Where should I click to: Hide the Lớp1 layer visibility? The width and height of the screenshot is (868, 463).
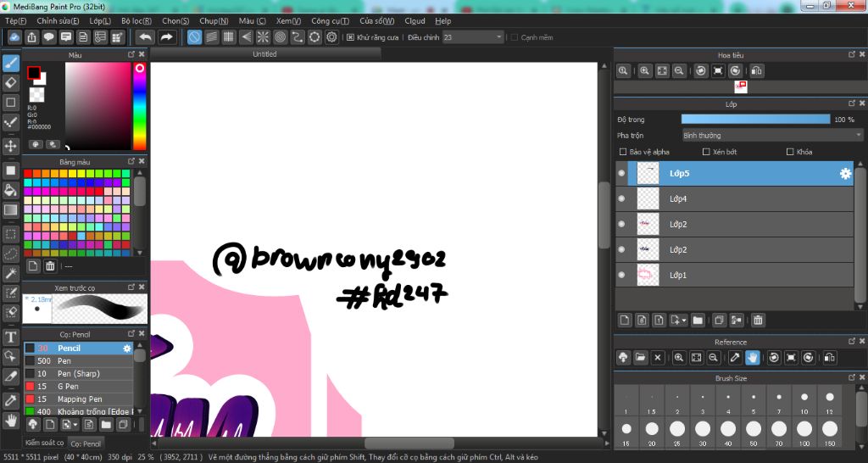pos(621,276)
